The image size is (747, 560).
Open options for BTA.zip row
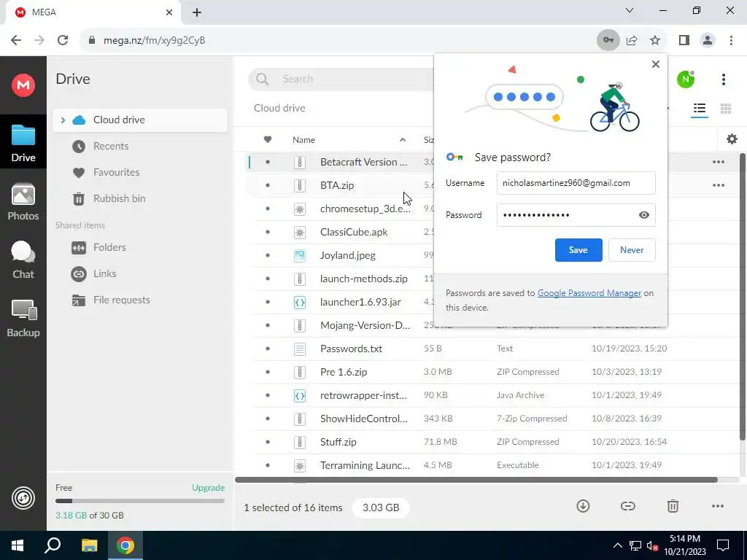(x=718, y=185)
